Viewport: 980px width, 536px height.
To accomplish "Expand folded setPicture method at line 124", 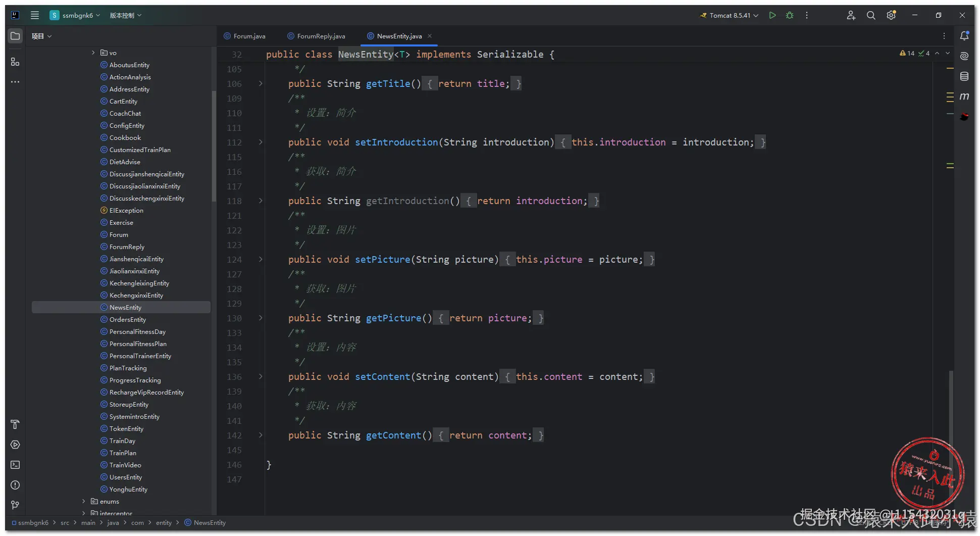I will click(261, 259).
